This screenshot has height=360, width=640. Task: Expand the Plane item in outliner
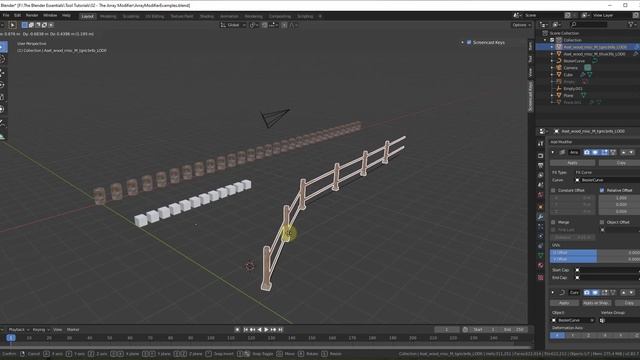pyautogui.click(x=552, y=96)
